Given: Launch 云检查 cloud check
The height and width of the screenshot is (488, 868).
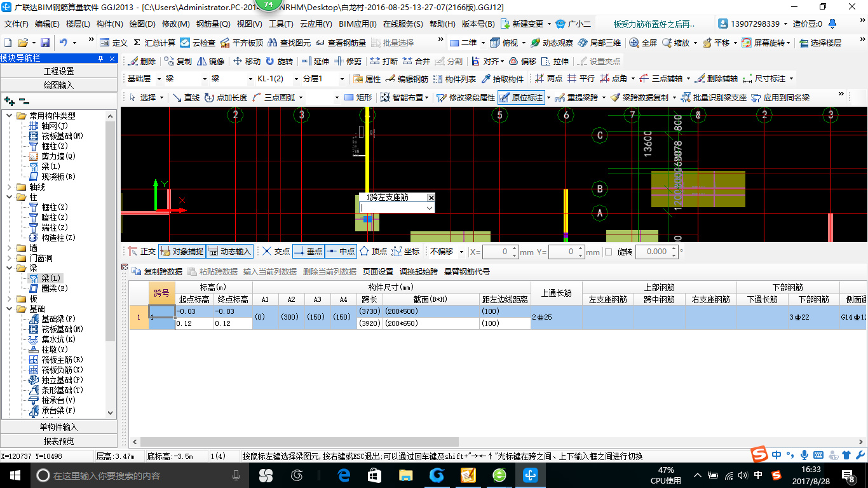Looking at the screenshot, I should click(198, 43).
